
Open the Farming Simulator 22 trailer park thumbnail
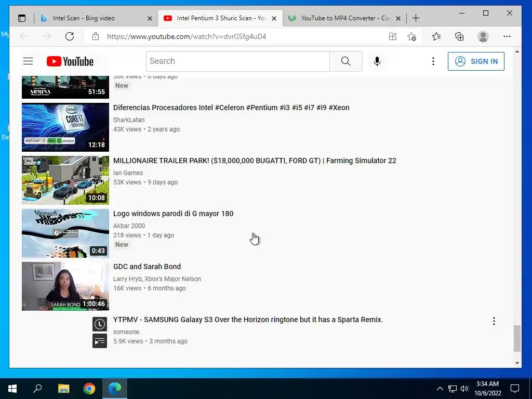[x=65, y=180]
